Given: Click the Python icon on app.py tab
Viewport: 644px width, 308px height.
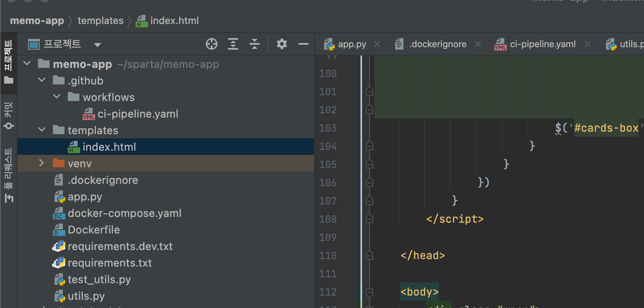Looking at the screenshot, I should click(x=329, y=44).
